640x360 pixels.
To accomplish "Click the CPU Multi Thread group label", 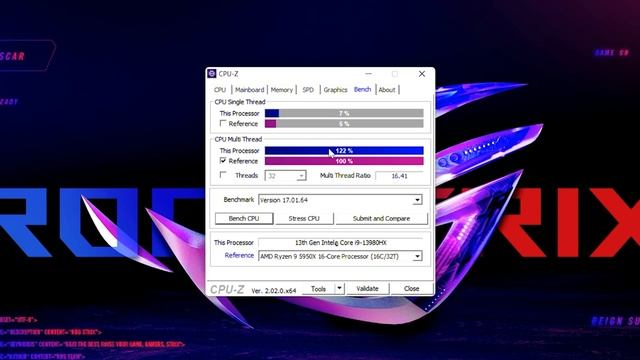I will pos(238,139).
